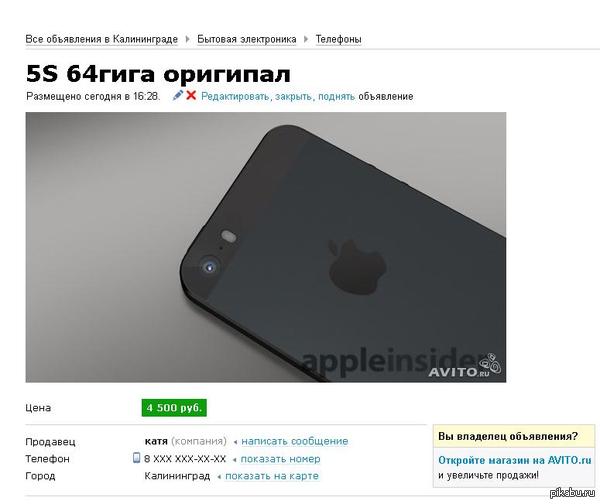Click написать сообщение to message seller
Screen dimensions: 600x504
click(295, 441)
